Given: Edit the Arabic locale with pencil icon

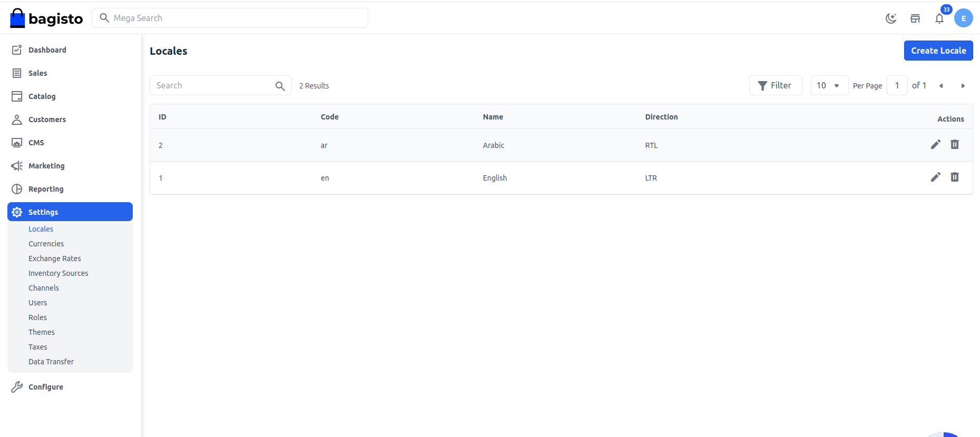Looking at the screenshot, I should tap(935, 145).
